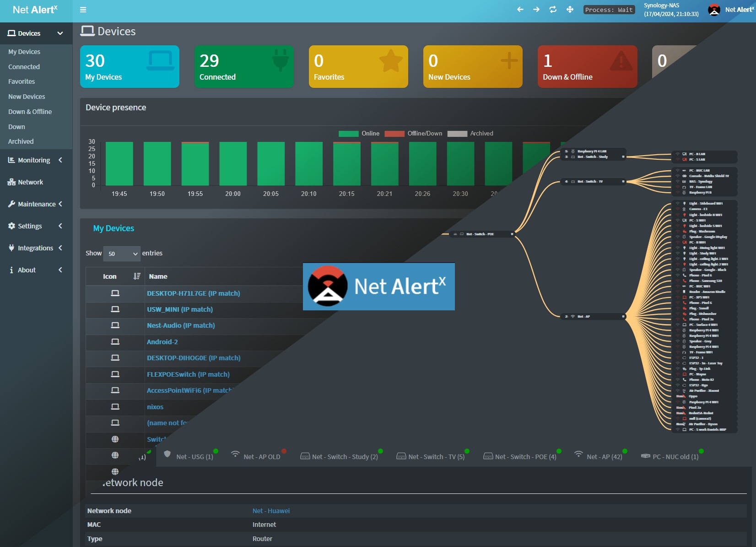This screenshot has width=756, height=547.
Task: Expand the Monitoring sidebar menu
Action: click(x=36, y=160)
